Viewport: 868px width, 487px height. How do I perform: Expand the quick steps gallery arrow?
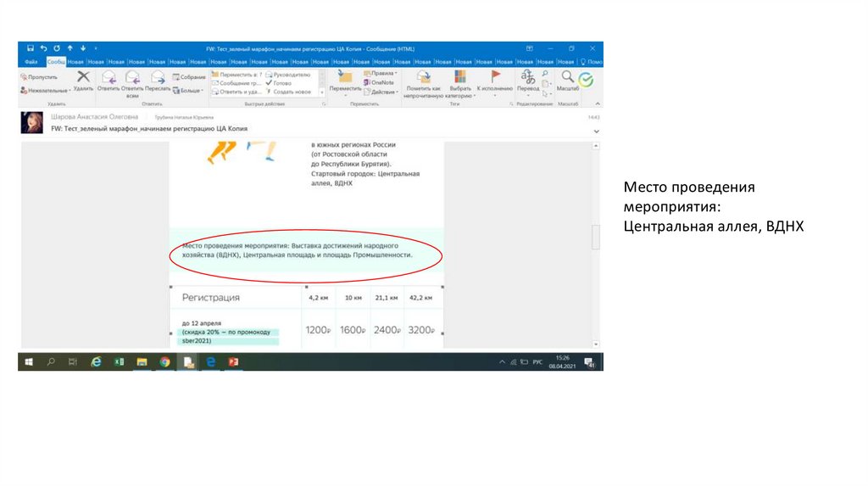pyautogui.click(x=322, y=92)
